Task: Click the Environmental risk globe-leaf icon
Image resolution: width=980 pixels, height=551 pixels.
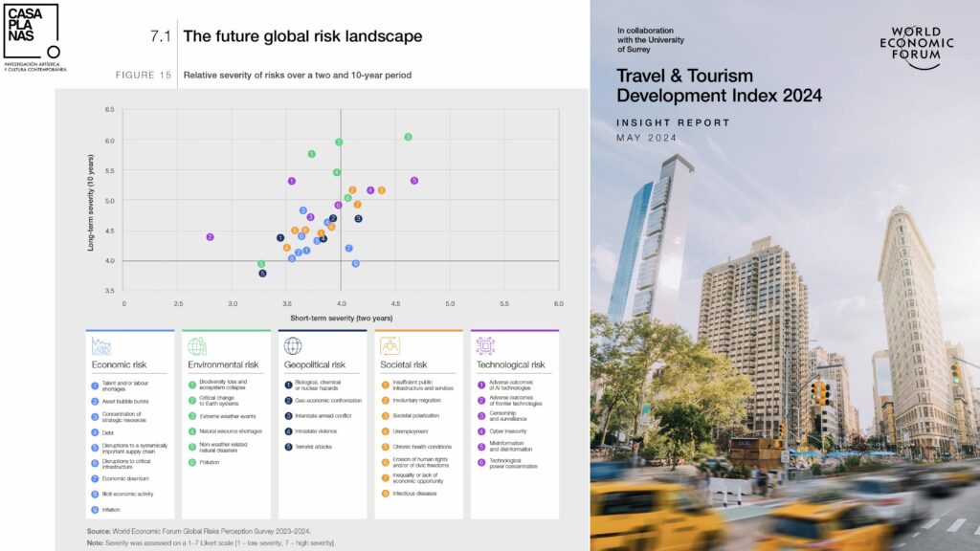Action: (197, 346)
